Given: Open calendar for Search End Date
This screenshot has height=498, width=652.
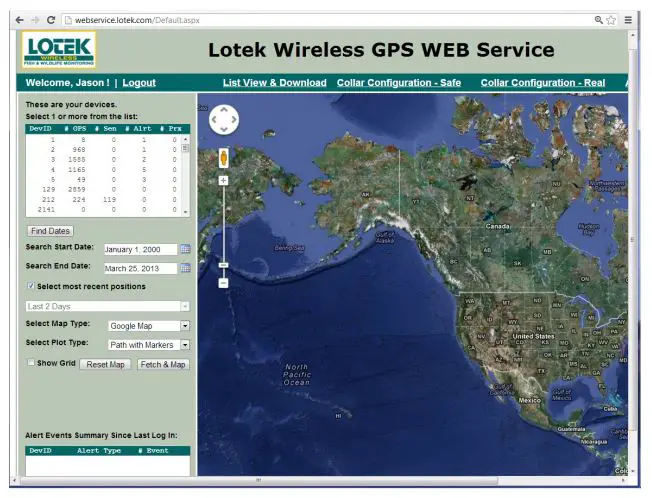Looking at the screenshot, I should [185, 268].
